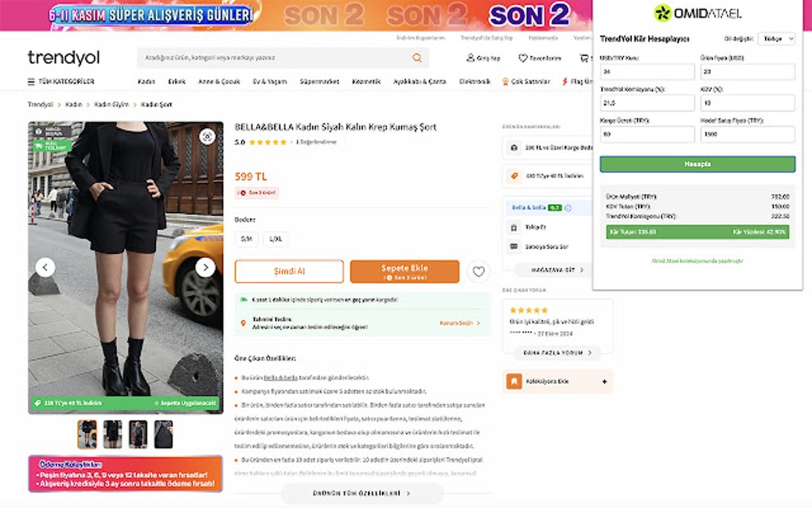
Task: Click the orange search magnifier icon
Action: [x=416, y=58]
